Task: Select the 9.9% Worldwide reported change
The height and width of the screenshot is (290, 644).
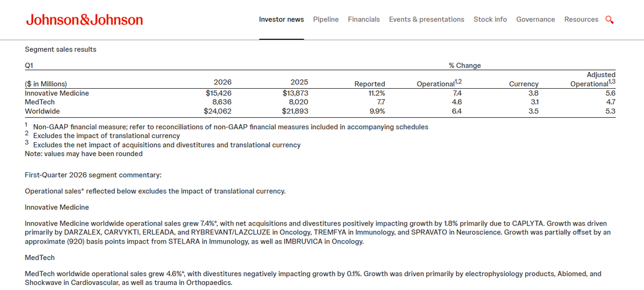Action: (377, 111)
